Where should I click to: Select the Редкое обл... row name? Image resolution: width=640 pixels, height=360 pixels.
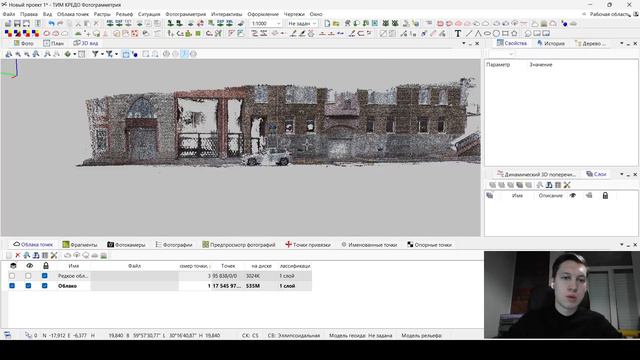coord(73,276)
